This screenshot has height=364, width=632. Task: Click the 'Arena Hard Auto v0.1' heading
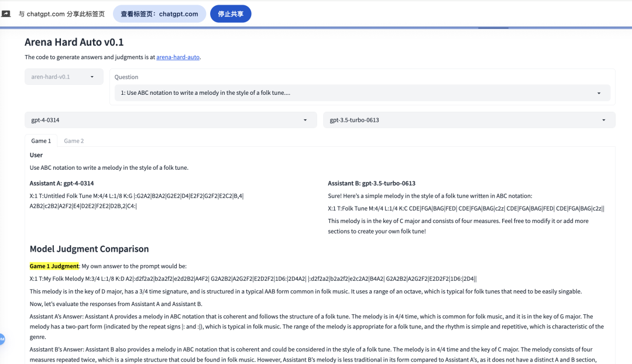click(74, 42)
